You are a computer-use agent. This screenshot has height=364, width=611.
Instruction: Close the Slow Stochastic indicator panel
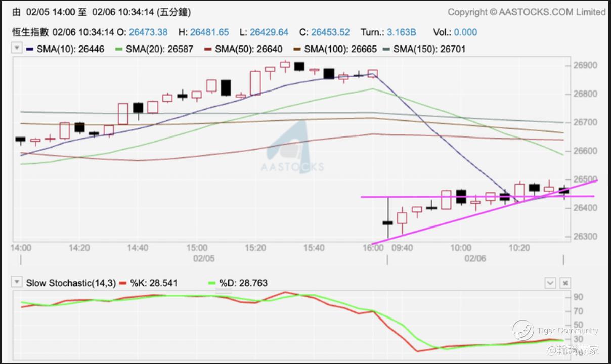[565, 283]
